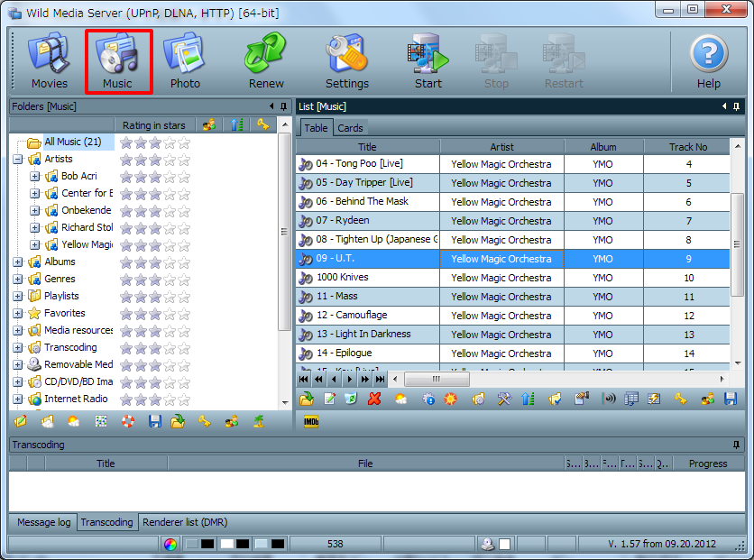Open the Renderer list (DMR) tab
The height and width of the screenshot is (560, 754).
click(x=185, y=522)
